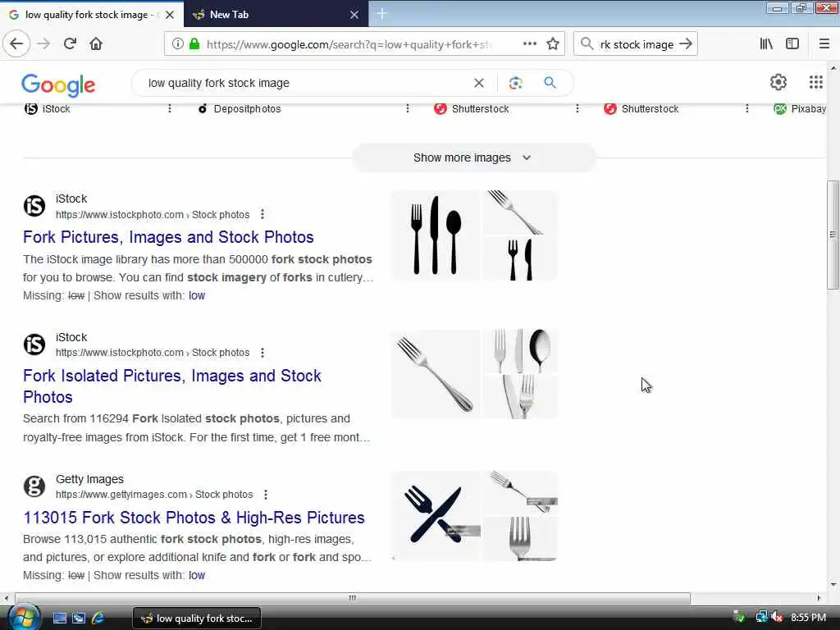Viewport: 840px width, 630px height.
Task: Click the vertical scrollbar thumb
Action: coord(833,235)
